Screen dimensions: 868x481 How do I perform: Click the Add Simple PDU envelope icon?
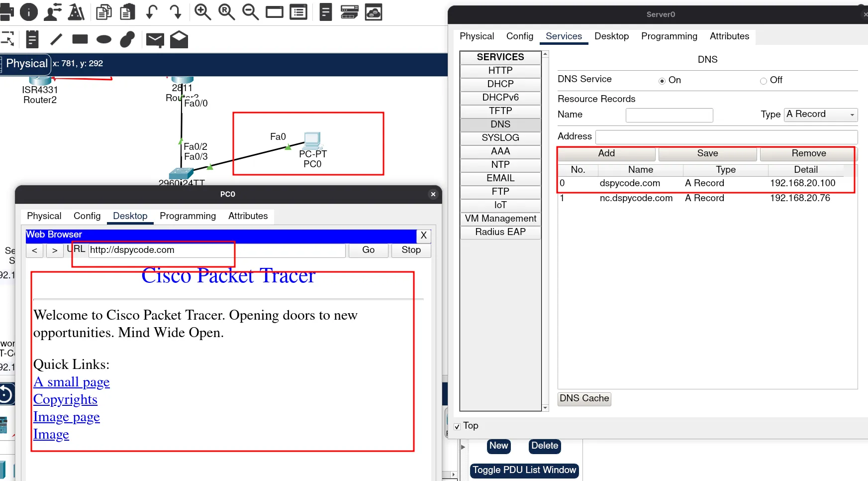(155, 40)
